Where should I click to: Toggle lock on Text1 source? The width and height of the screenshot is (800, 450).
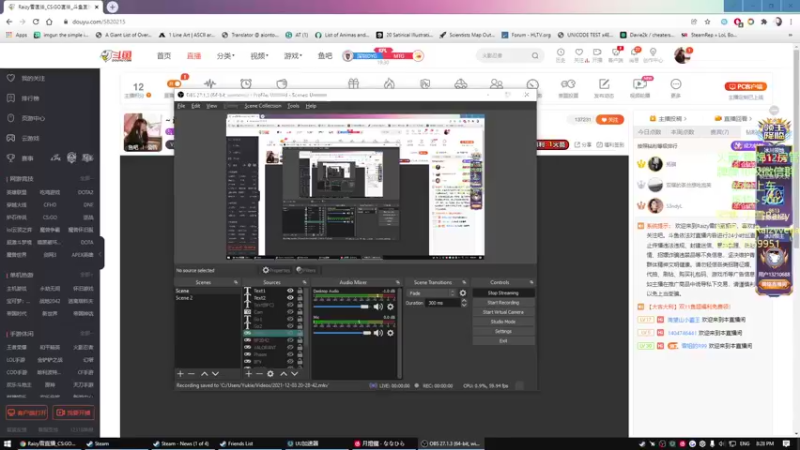coord(300,291)
